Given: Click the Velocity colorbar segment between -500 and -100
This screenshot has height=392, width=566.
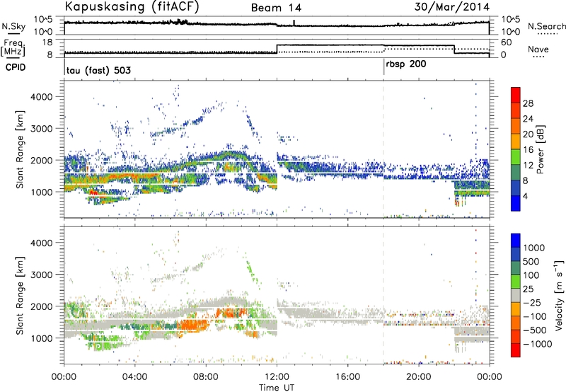Looking at the screenshot, I should pyautogui.click(x=516, y=323).
